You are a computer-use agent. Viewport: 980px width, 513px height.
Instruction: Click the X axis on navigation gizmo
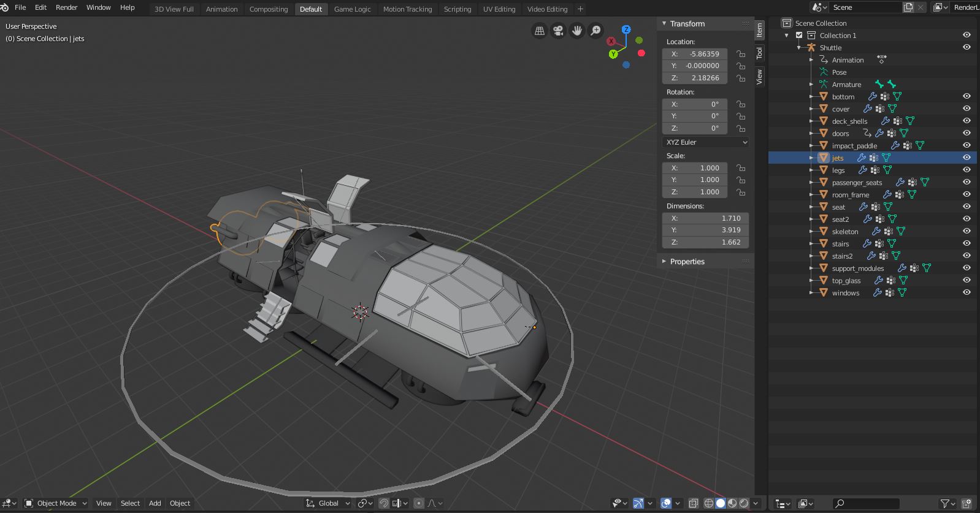pos(611,41)
